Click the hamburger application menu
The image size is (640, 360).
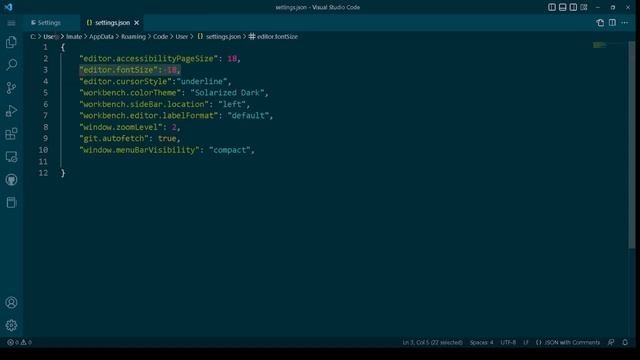[11, 23]
